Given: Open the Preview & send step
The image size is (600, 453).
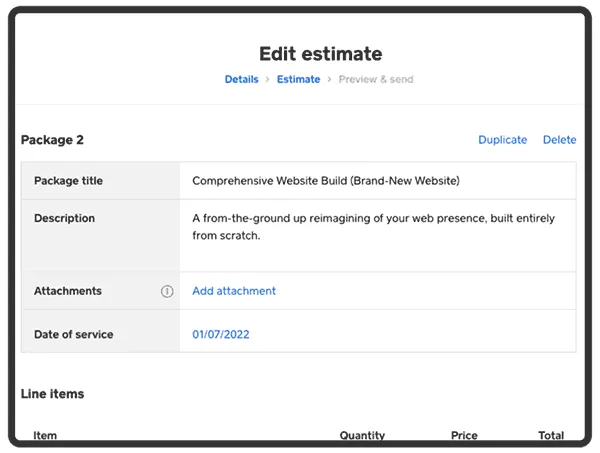Looking at the screenshot, I should click(x=376, y=79).
